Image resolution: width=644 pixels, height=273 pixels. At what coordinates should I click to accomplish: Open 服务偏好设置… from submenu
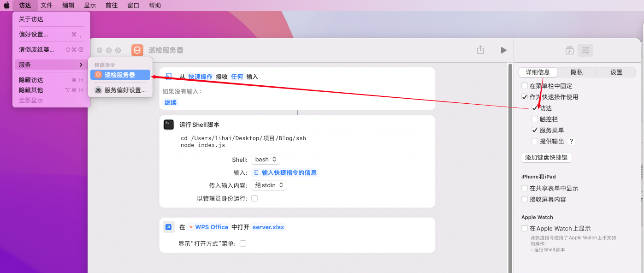pos(120,90)
